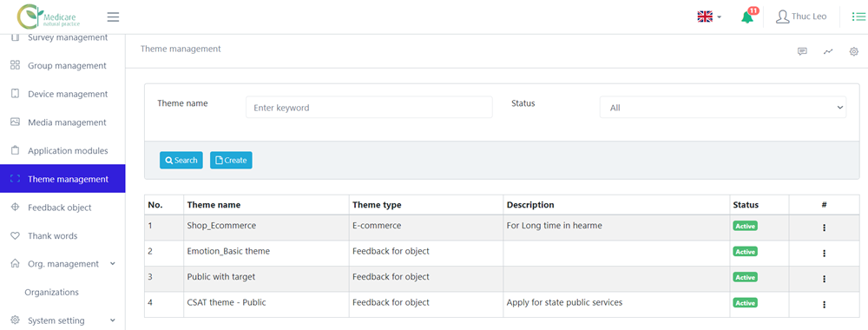The width and height of the screenshot is (868, 330).
Task: Click Active badge in CSAT theme - Public row
Action: pos(745,303)
